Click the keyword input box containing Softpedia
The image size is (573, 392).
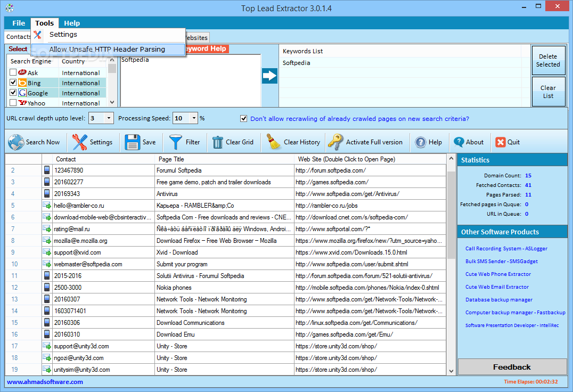point(191,80)
